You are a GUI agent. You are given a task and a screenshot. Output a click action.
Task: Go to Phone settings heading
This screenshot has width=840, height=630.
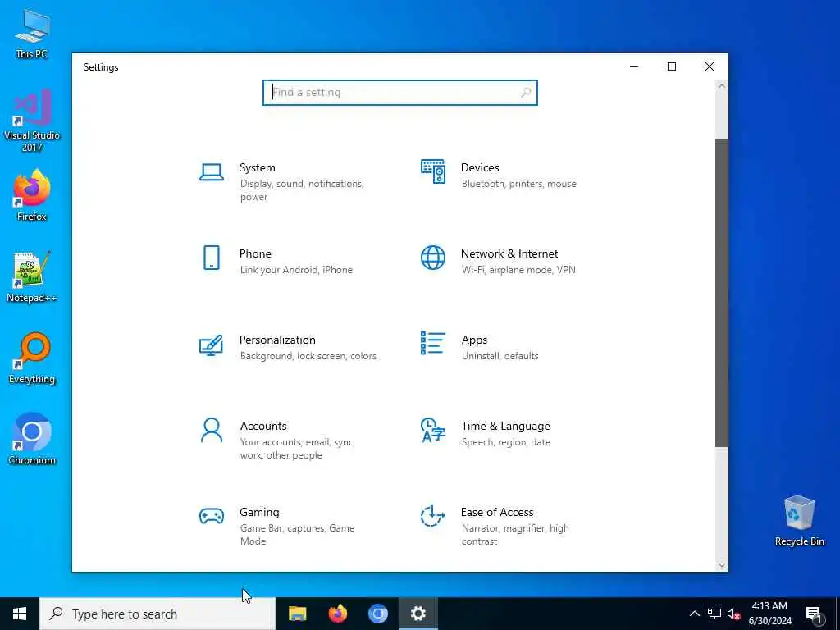[255, 254]
